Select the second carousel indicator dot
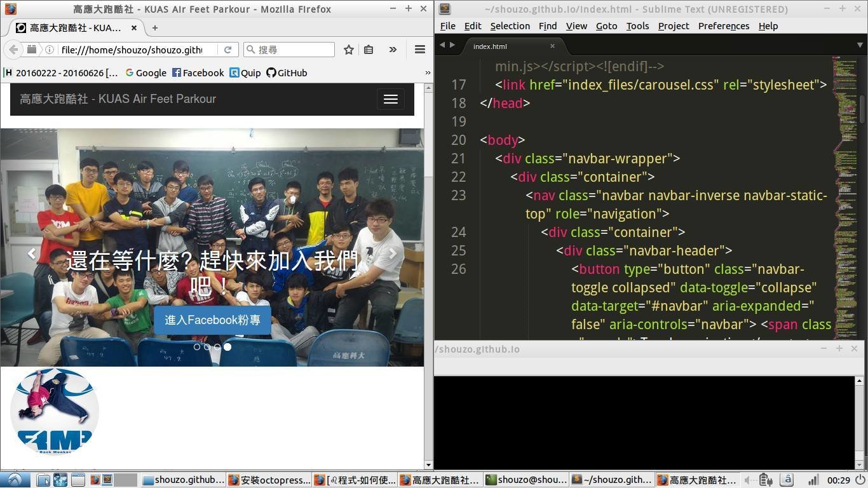This screenshot has height=488, width=868. click(x=207, y=347)
